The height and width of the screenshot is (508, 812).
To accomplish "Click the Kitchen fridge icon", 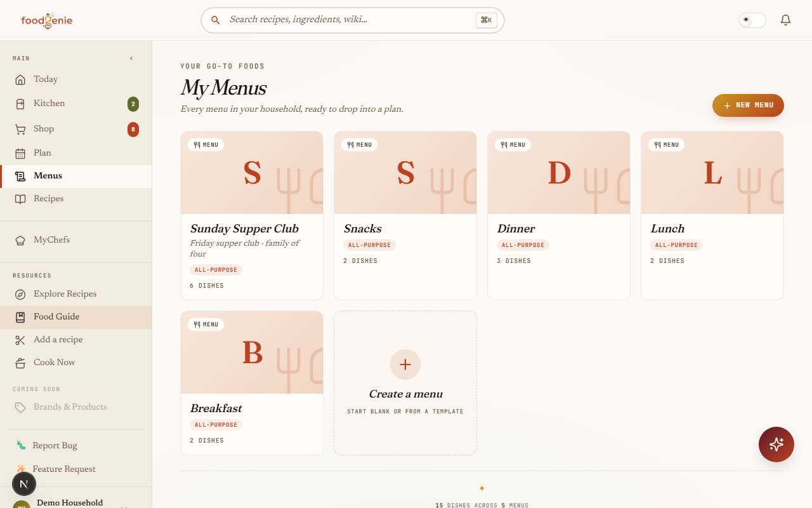I will (x=20, y=104).
